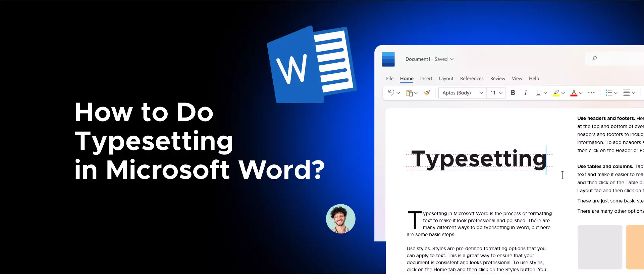
Task: Click the 'Use headers and footers.' text
Action: point(606,118)
